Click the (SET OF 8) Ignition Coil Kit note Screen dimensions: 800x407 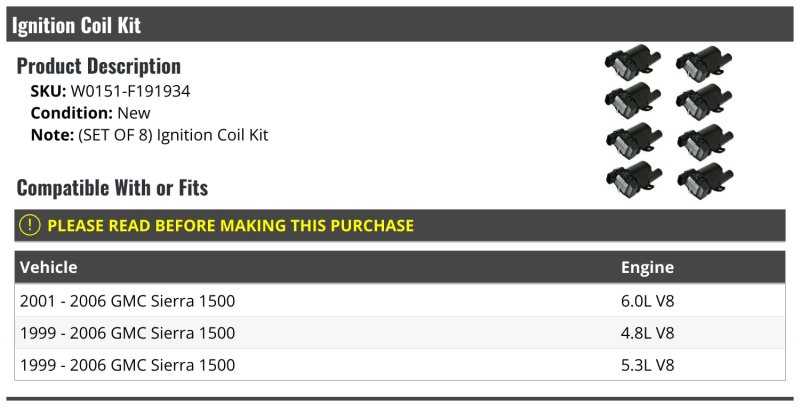[x=173, y=135]
